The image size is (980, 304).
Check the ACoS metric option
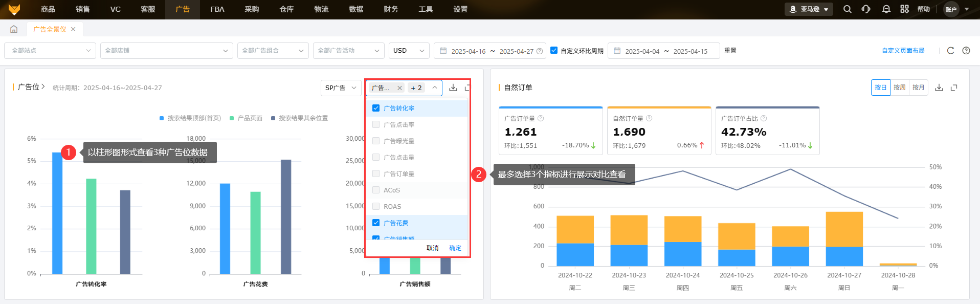click(x=376, y=190)
